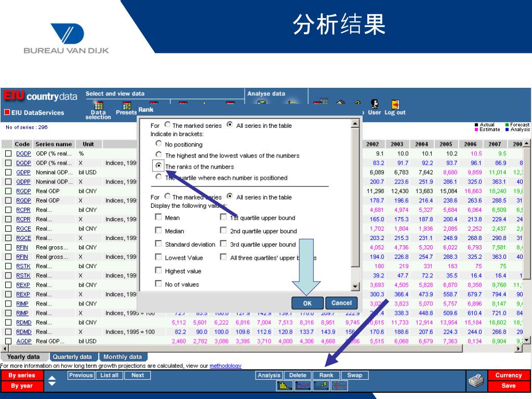Select 'The marked series' radio for display values
Screen dimensions: 532x399
(x=168, y=196)
